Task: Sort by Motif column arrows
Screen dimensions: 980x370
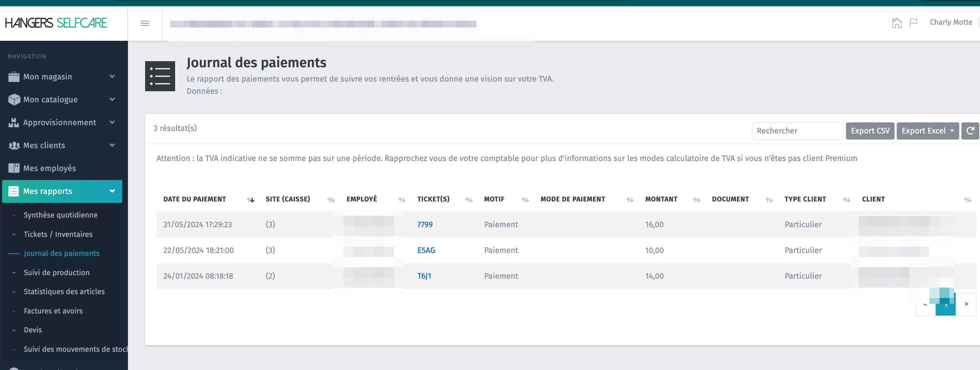Action: coord(525,200)
